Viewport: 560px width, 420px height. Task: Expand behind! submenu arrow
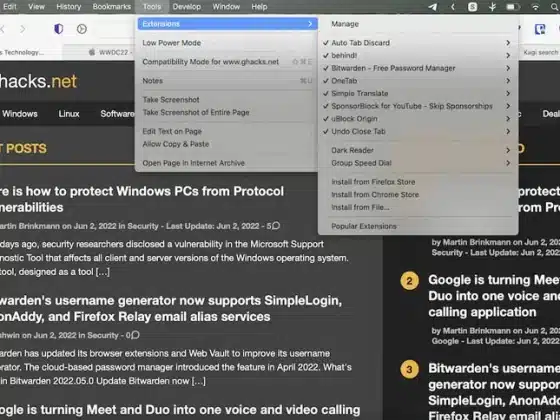pyautogui.click(x=508, y=56)
